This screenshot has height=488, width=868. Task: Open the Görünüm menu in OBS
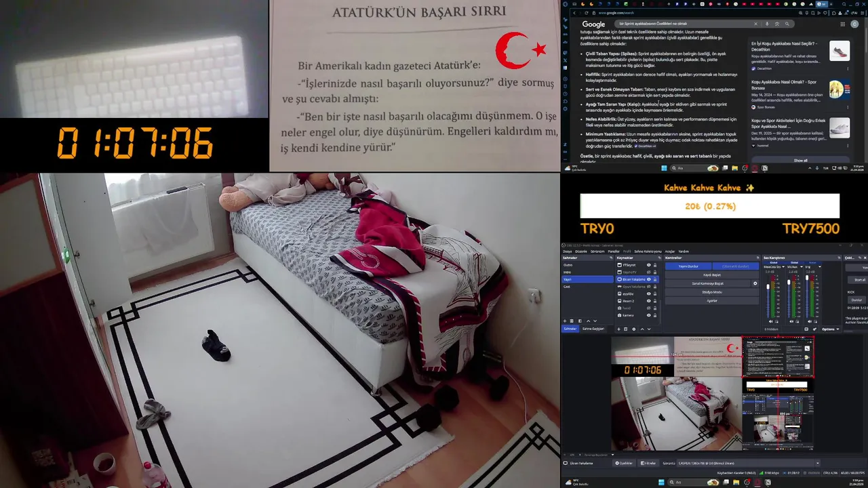(x=597, y=251)
